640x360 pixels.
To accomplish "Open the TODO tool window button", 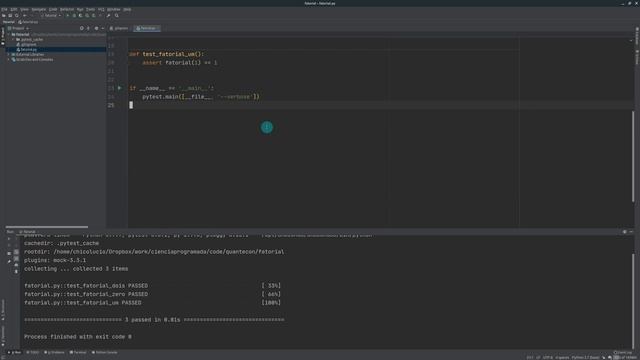I will point(33,352).
